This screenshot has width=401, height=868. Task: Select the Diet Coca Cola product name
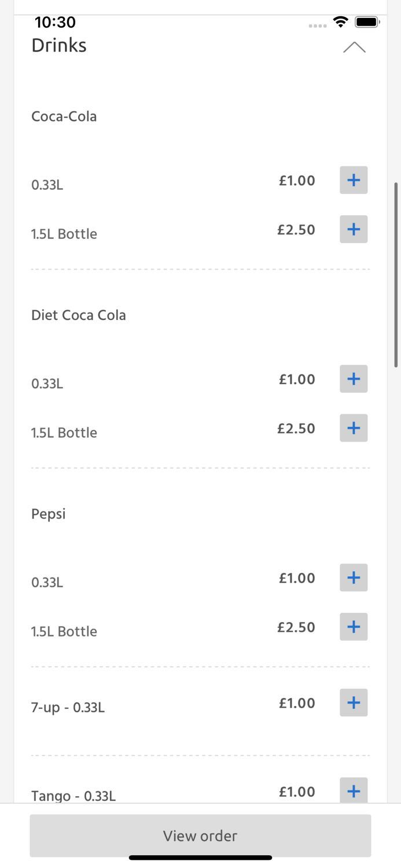click(79, 315)
